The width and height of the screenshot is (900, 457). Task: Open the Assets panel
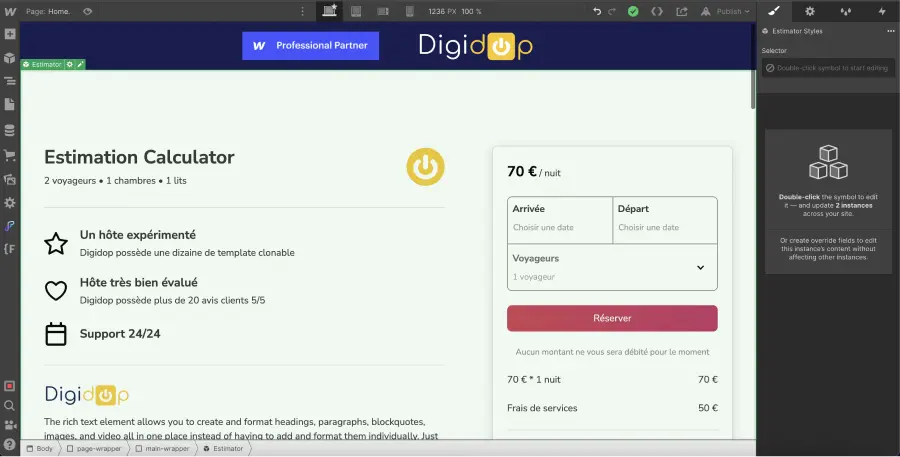[x=10, y=179]
